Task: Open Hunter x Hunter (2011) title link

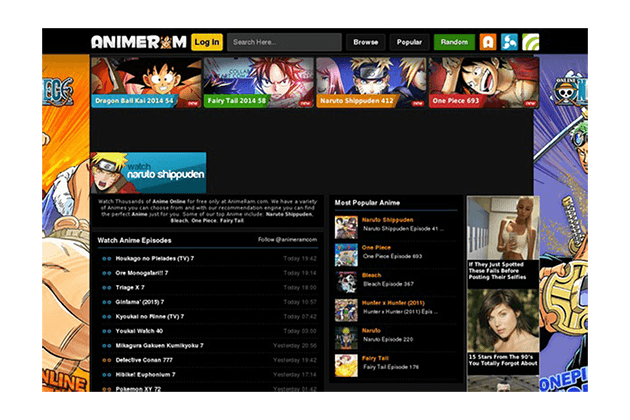Action: point(393,303)
